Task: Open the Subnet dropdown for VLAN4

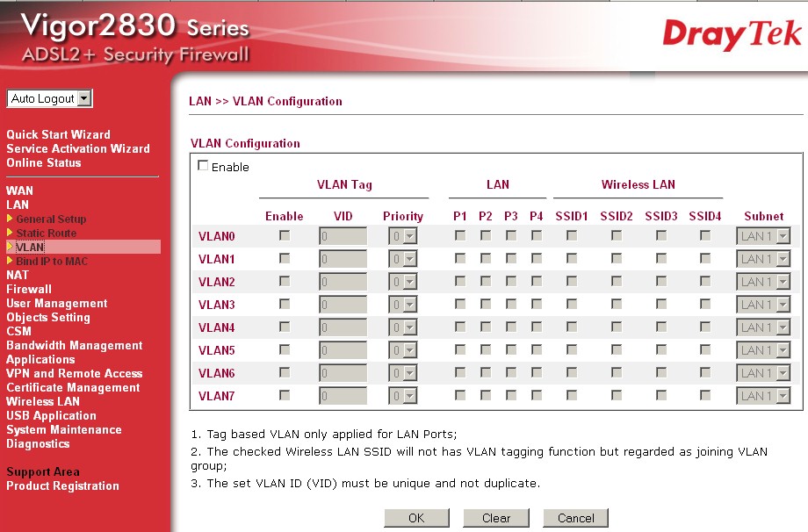Action: pos(763,327)
